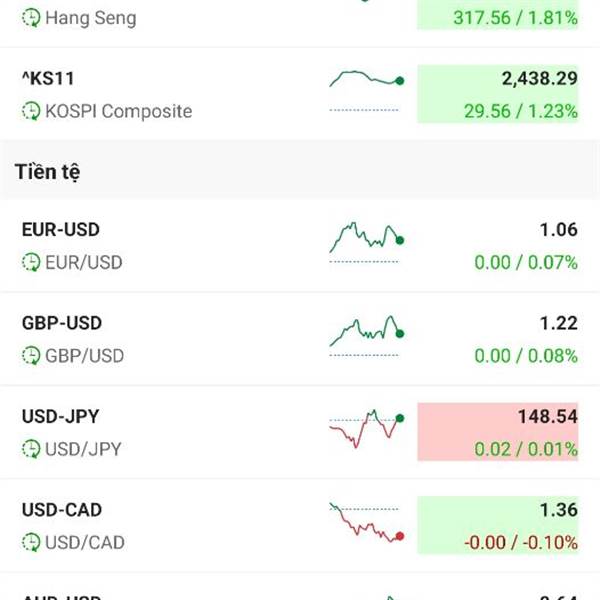Open the USD-CAD currency row
Image resolution: width=600 pixels, height=600 pixels.
point(300,526)
